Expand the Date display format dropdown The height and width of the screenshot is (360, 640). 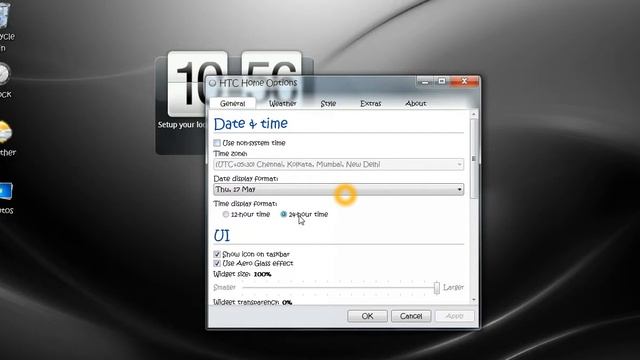tap(338, 189)
